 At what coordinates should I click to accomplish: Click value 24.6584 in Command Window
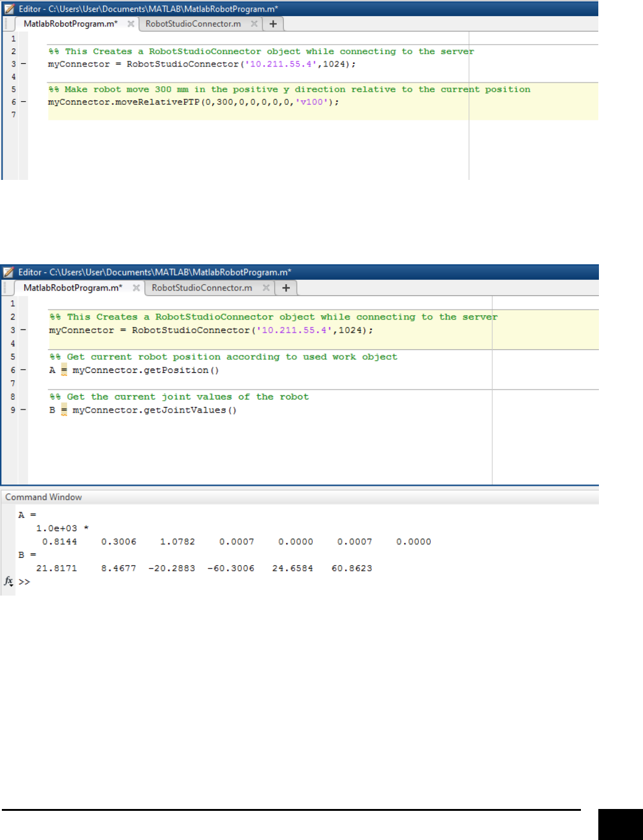[292, 568]
